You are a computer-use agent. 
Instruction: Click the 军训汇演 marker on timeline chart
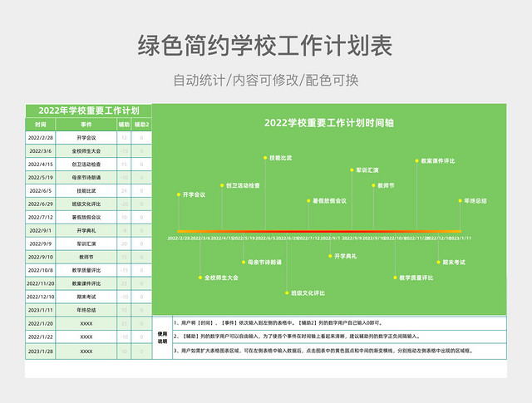tap(352, 170)
